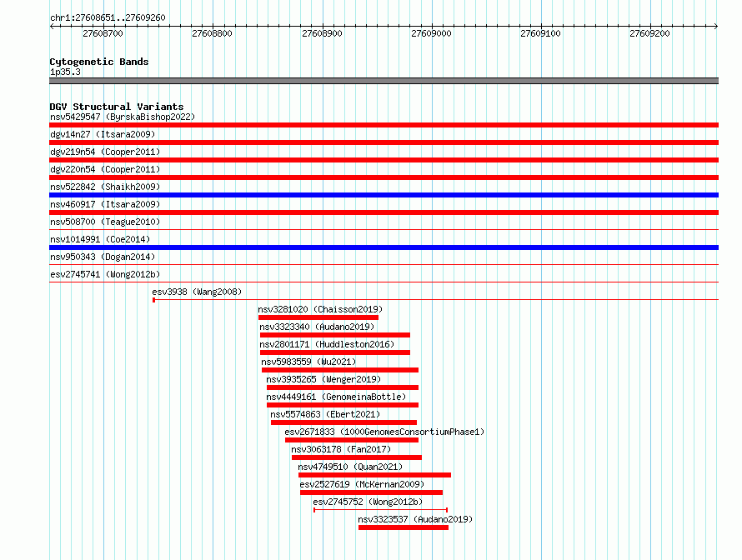The height and width of the screenshot is (560, 742).
Task: Click ruler position 27609100
Action: pyautogui.click(x=540, y=33)
